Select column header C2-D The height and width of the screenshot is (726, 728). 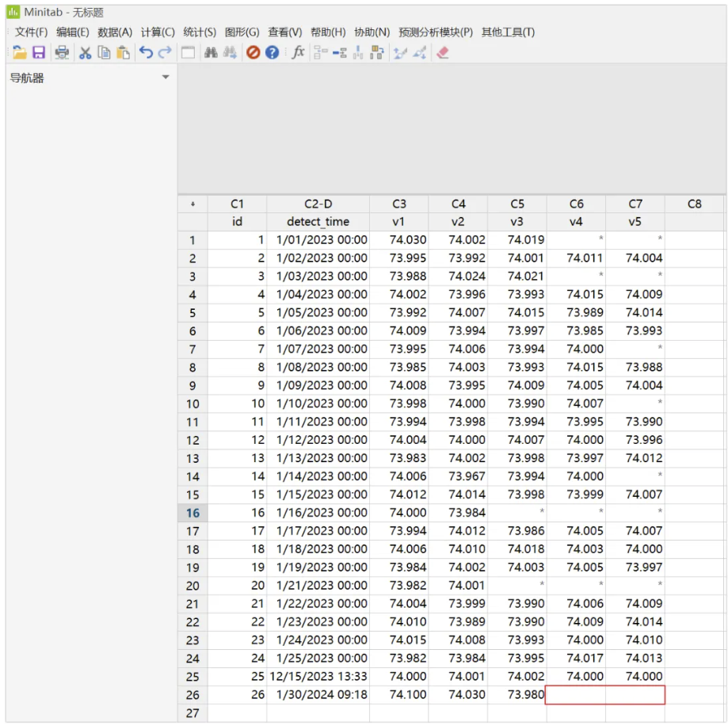point(318,204)
